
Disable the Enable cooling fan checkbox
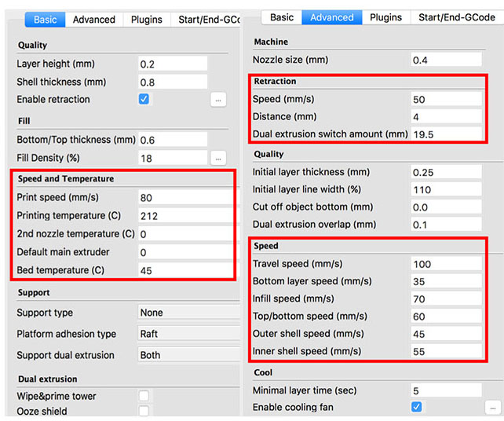coord(417,407)
